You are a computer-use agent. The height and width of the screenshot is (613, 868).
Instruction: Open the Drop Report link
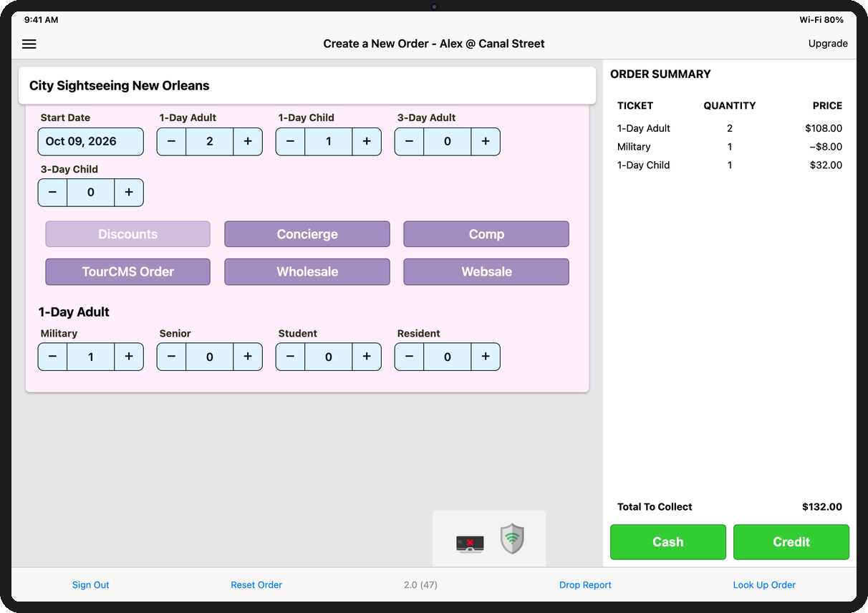[x=585, y=585]
